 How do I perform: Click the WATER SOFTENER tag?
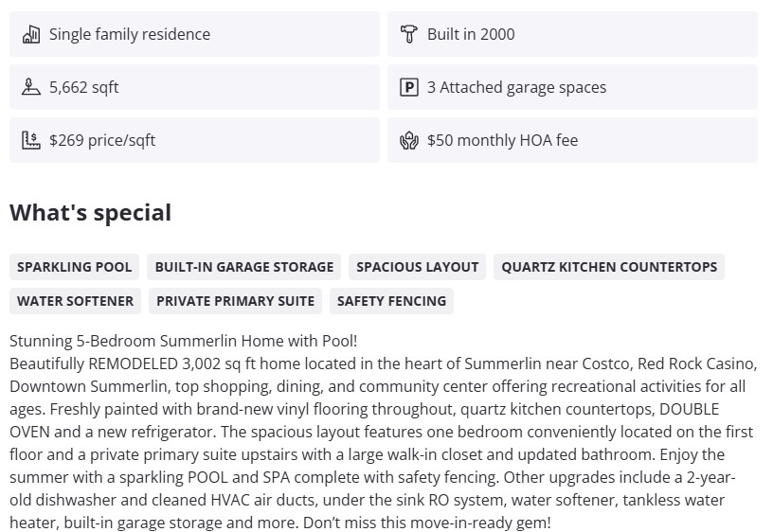[75, 301]
